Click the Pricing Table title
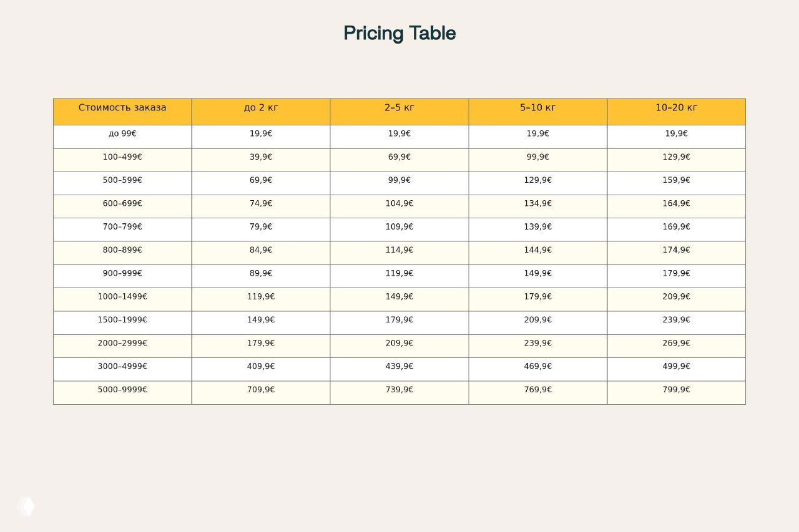This screenshot has height=532, width=799. [399, 33]
